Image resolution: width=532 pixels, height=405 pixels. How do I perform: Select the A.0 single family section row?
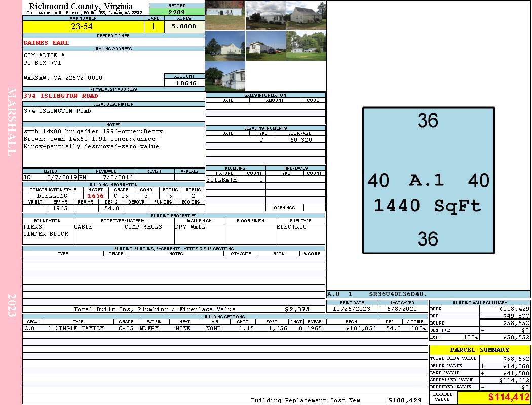(x=225, y=328)
